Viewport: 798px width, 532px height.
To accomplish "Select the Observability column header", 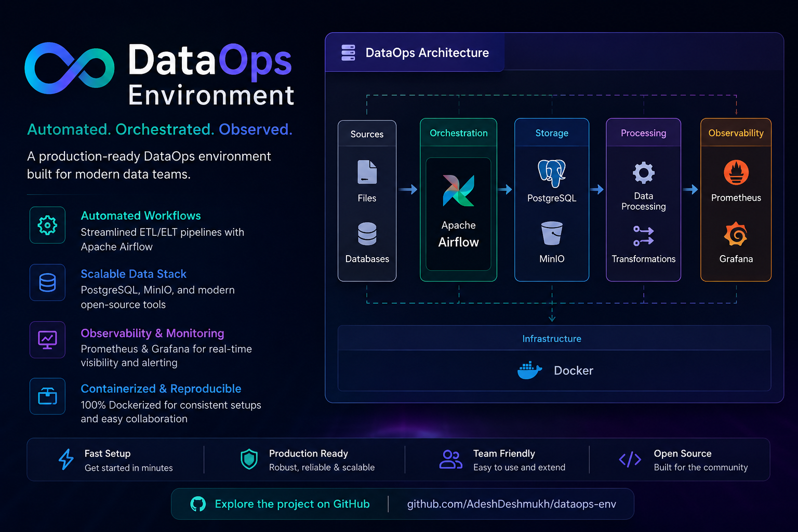I will click(736, 133).
